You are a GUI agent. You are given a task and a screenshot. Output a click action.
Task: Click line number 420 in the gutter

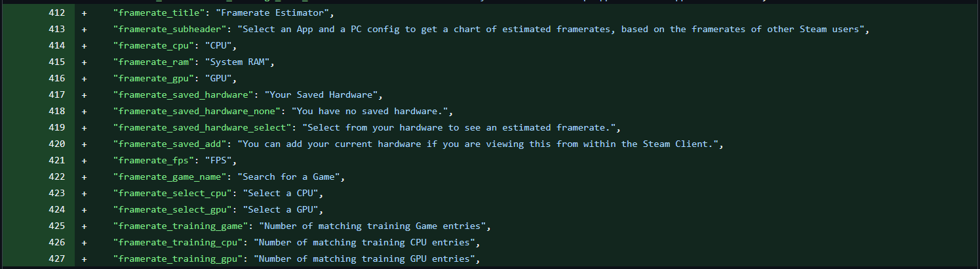(x=57, y=144)
